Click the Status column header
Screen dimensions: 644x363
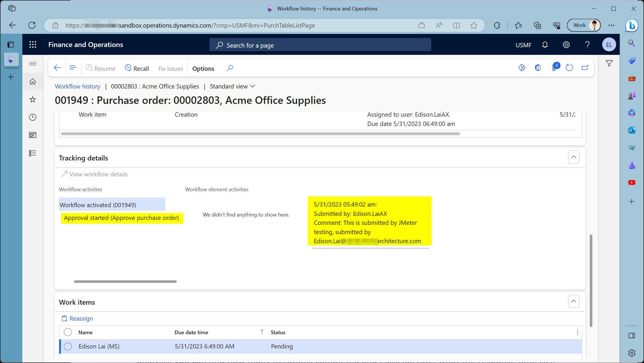(278, 333)
